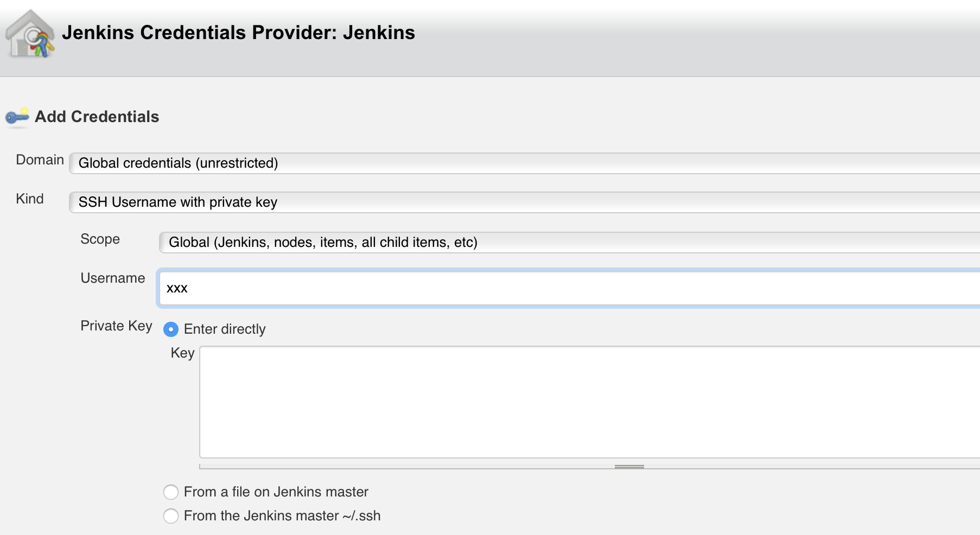
Task: Open the Kind dropdown
Action: click(x=524, y=202)
